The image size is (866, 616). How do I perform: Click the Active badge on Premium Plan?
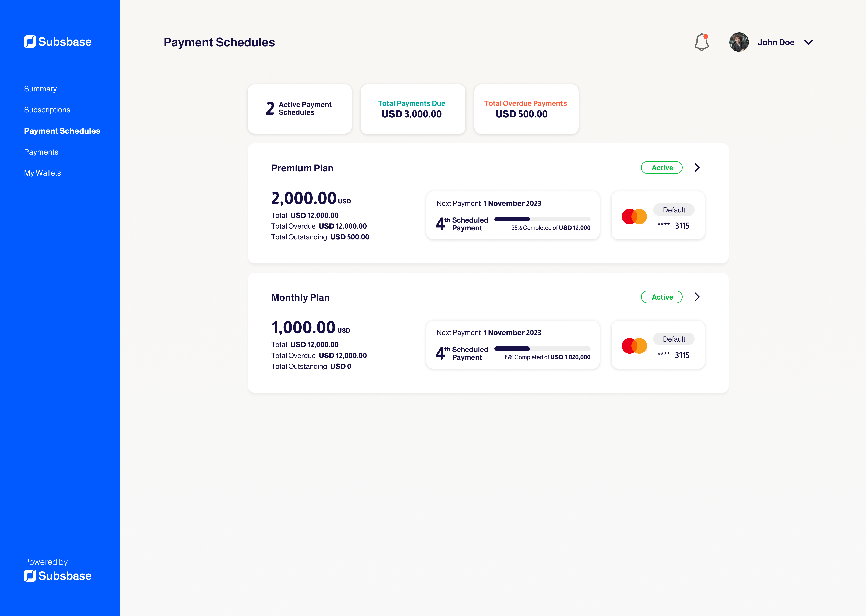[662, 168]
